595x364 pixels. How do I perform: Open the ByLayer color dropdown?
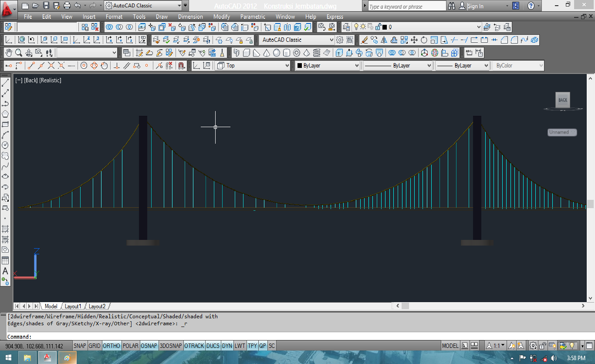point(328,66)
